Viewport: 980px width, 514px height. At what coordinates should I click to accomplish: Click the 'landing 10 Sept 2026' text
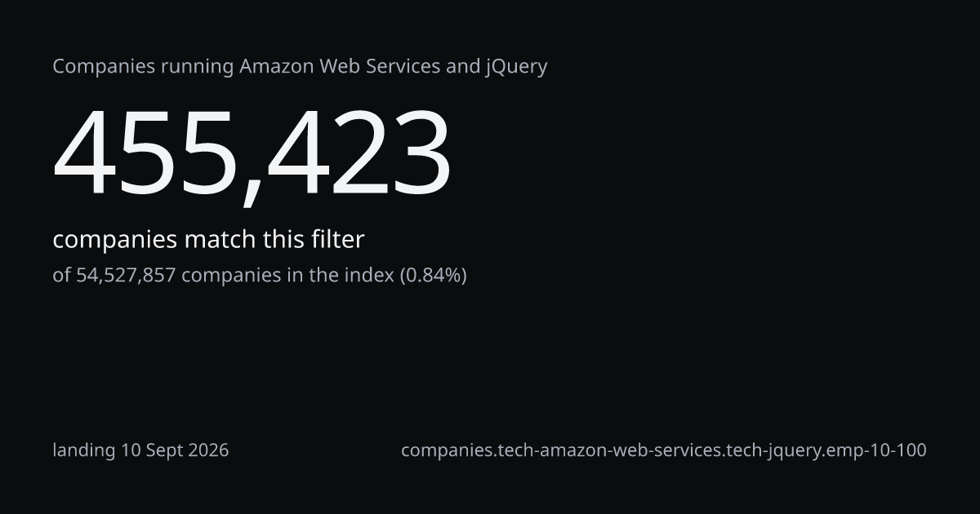point(140,450)
